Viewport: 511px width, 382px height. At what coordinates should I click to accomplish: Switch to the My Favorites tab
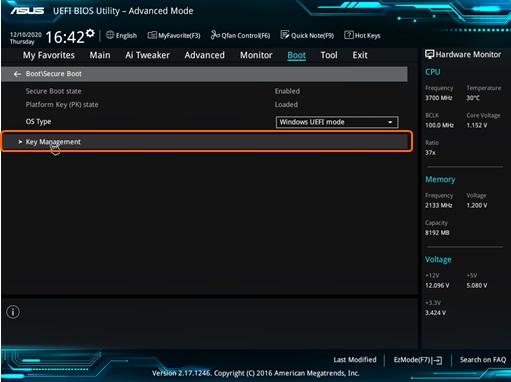pos(49,55)
